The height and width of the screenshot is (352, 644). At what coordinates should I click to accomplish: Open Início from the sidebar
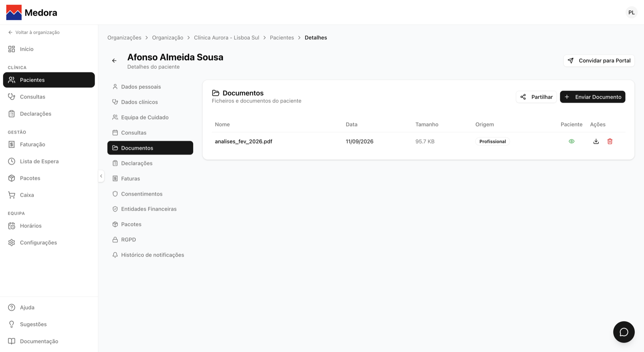tap(49, 49)
